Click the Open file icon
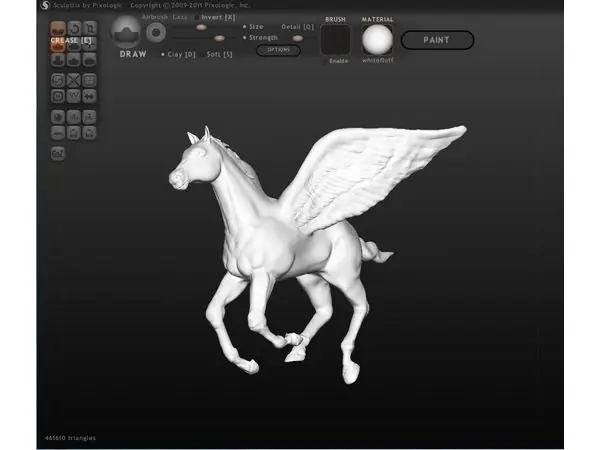This screenshot has height=450, width=600. [74, 133]
